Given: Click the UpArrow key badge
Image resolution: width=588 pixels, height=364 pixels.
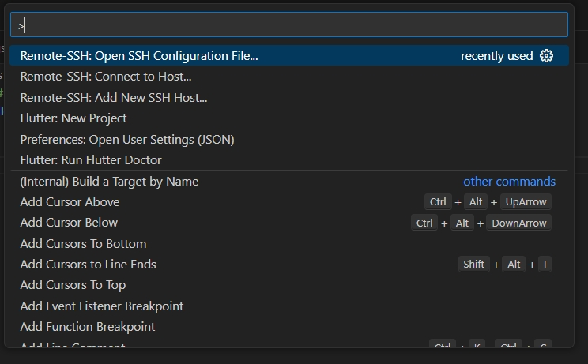Looking at the screenshot, I should tap(526, 202).
